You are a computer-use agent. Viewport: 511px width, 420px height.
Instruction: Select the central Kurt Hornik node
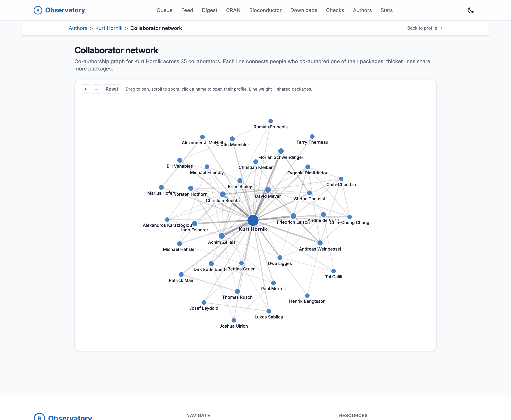(x=253, y=220)
